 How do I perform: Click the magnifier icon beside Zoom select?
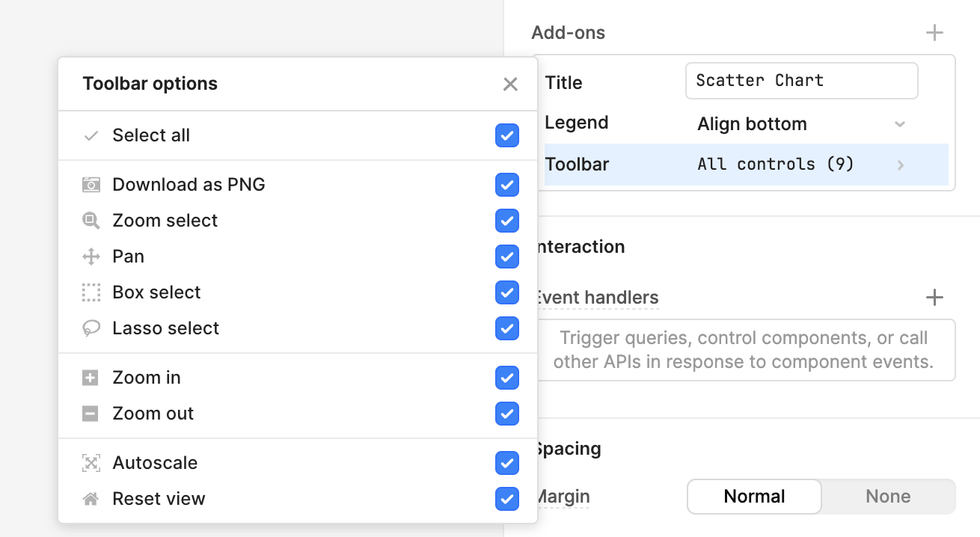click(91, 221)
